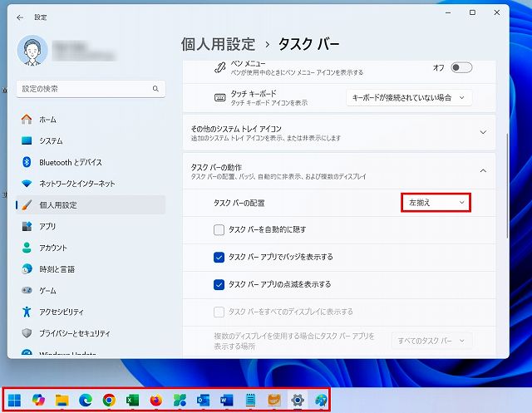
Task: Expand その他のシステム トレイ アイコン section
Action: (483, 131)
